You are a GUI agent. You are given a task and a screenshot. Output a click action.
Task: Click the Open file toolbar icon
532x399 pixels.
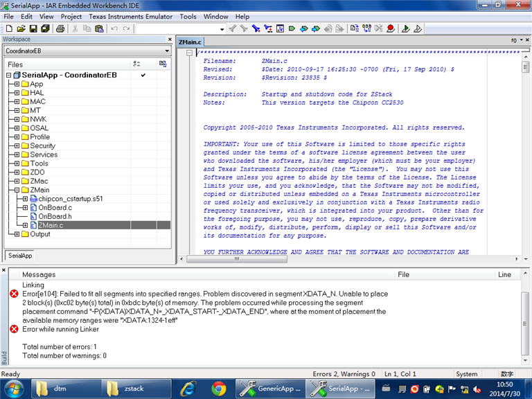pos(21,29)
